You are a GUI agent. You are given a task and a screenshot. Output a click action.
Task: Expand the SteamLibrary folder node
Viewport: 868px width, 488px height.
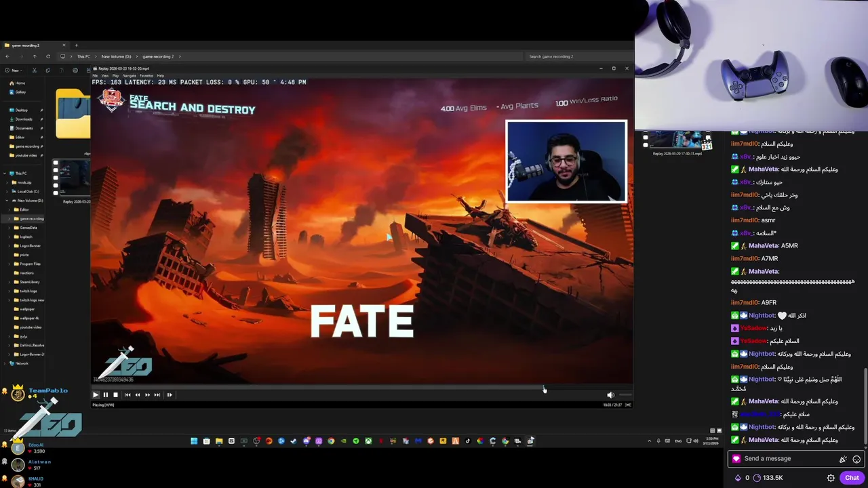(x=9, y=282)
